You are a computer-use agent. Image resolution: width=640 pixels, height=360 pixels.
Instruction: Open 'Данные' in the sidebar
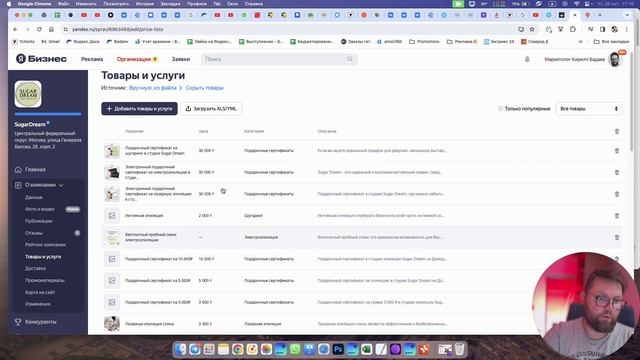[34, 197]
